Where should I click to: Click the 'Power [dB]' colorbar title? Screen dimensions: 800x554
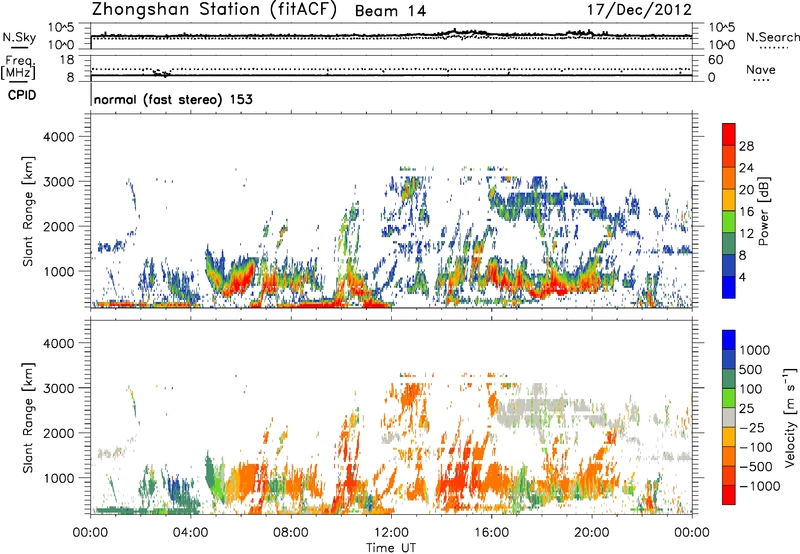[763, 211]
